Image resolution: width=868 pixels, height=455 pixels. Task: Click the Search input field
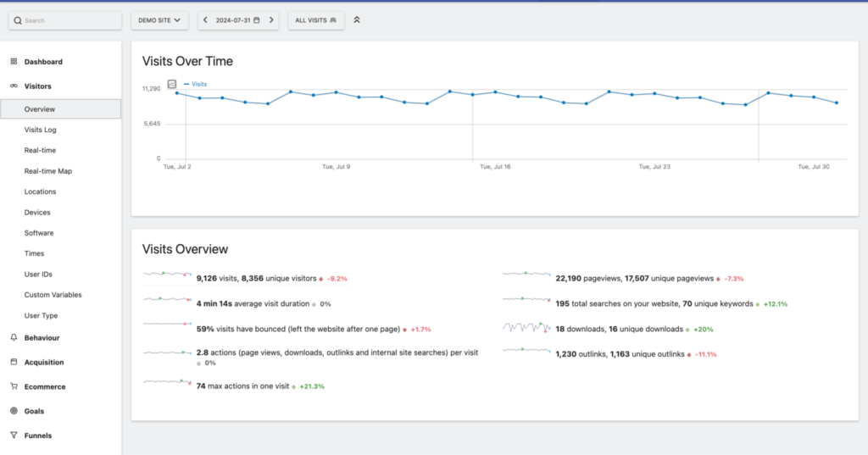64,19
